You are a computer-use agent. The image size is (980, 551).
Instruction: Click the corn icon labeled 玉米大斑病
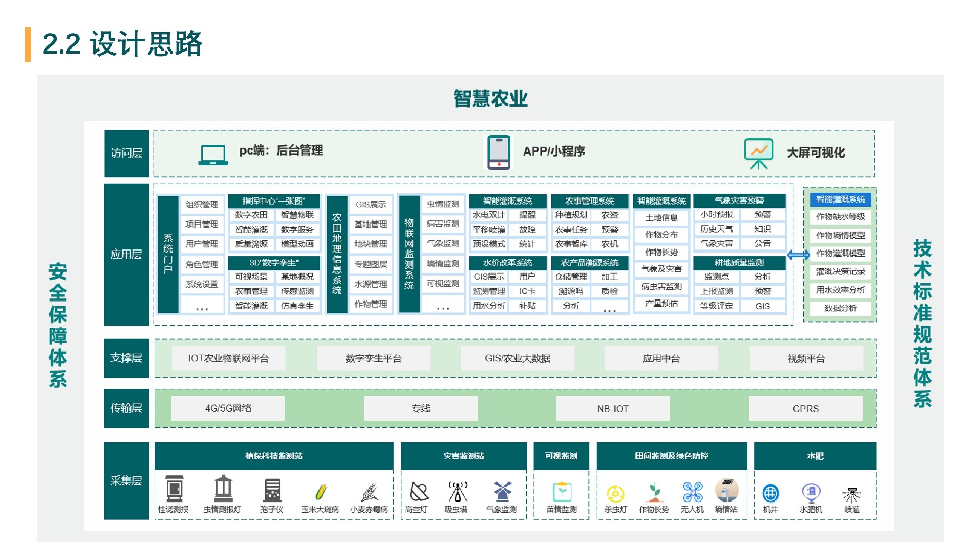[321, 492]
